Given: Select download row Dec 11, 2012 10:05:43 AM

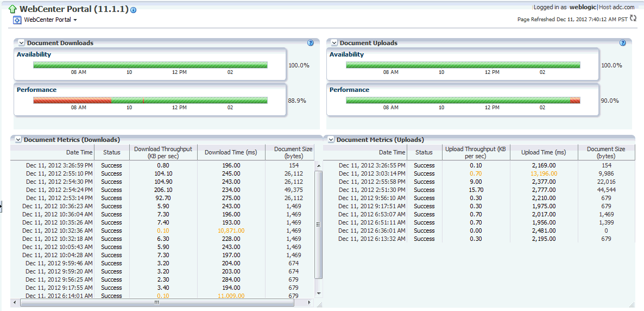Looking at the screenshot, I should (162, 247).
